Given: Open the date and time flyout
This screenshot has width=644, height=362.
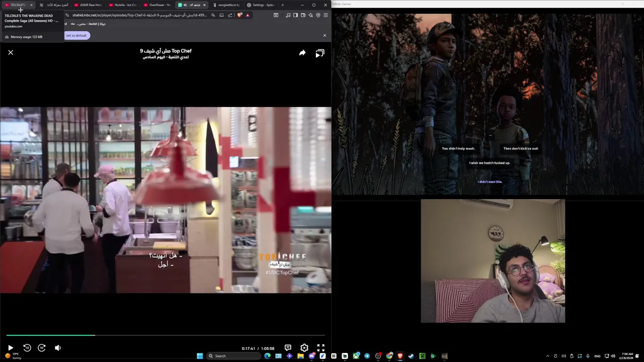Looking at the screenshot, I should (x=627, y=356).
